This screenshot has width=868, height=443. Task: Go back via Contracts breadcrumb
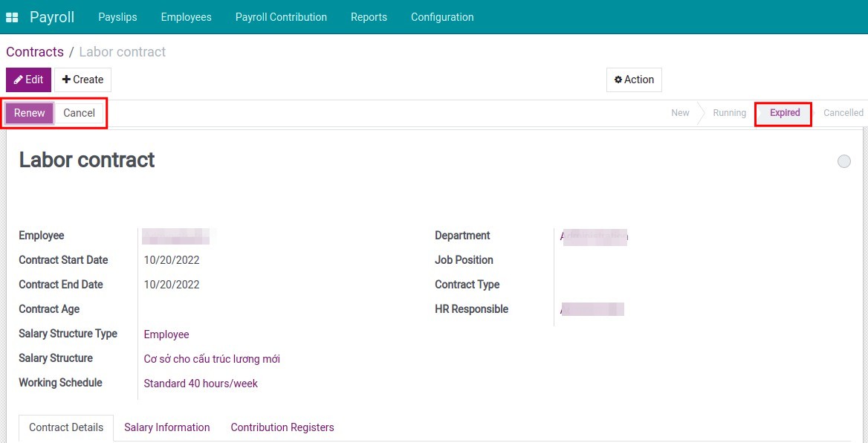[x=34, y=51]
